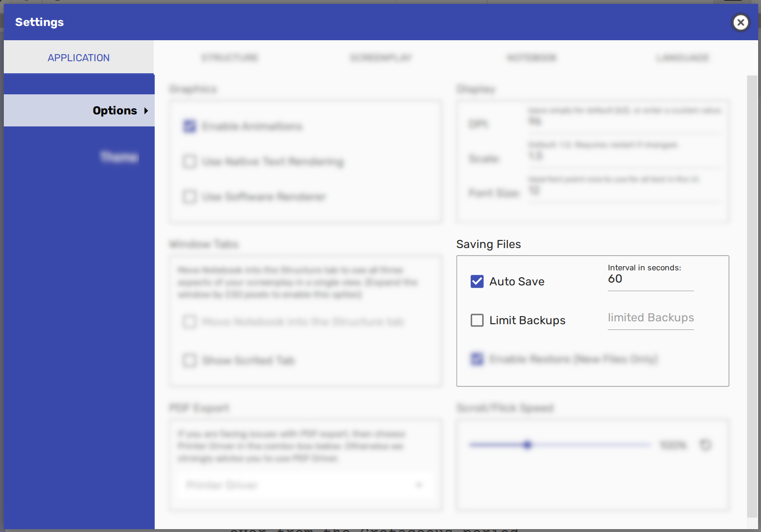Click the limited Backups input field
Viewport: 761px width, 532px height.
pos(650,318)
